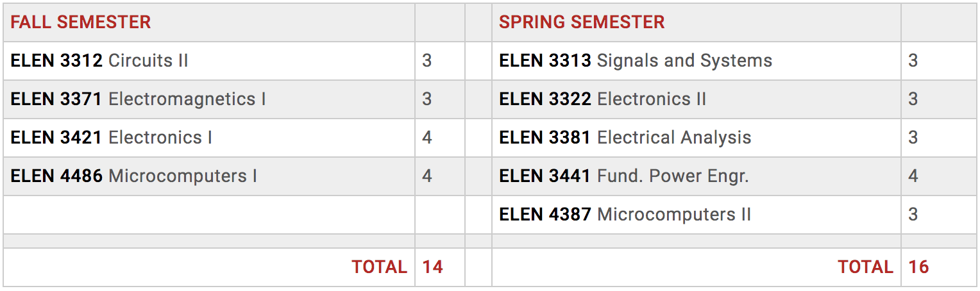Select the fall semester TOTAL label
Viewport: 980px width, 291px height.
pyautogui.click(x=379, y=267)
